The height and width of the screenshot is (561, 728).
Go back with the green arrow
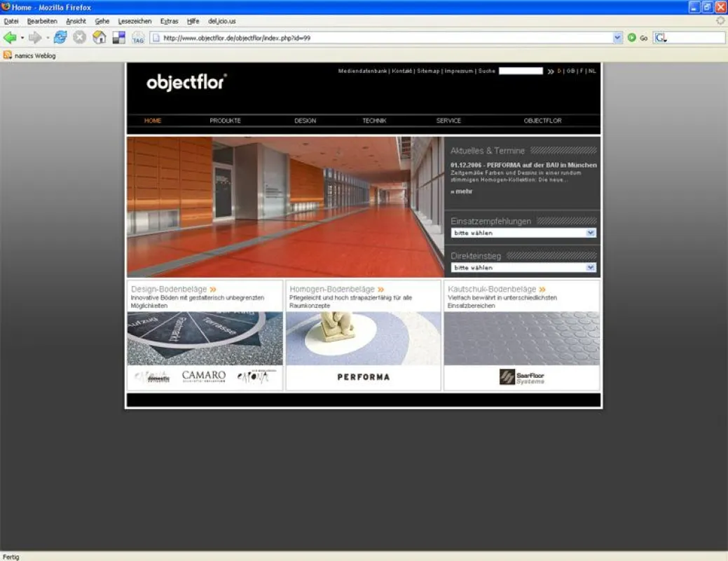tap(9, 38)
